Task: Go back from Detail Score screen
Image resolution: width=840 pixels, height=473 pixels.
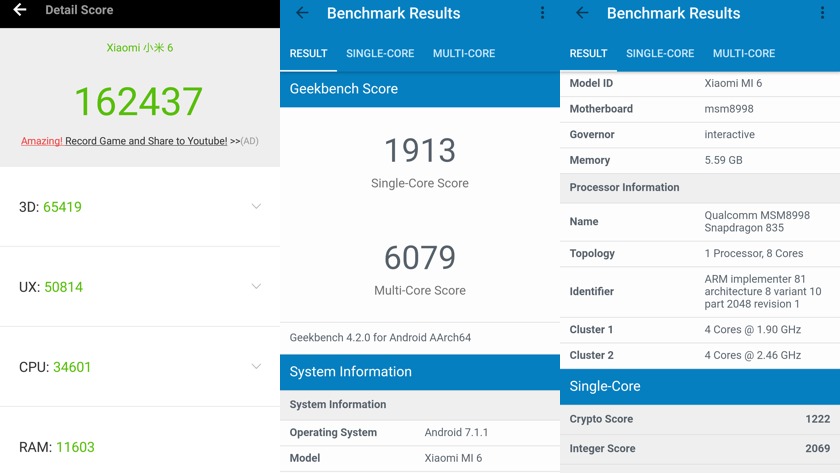Action: 20,10
